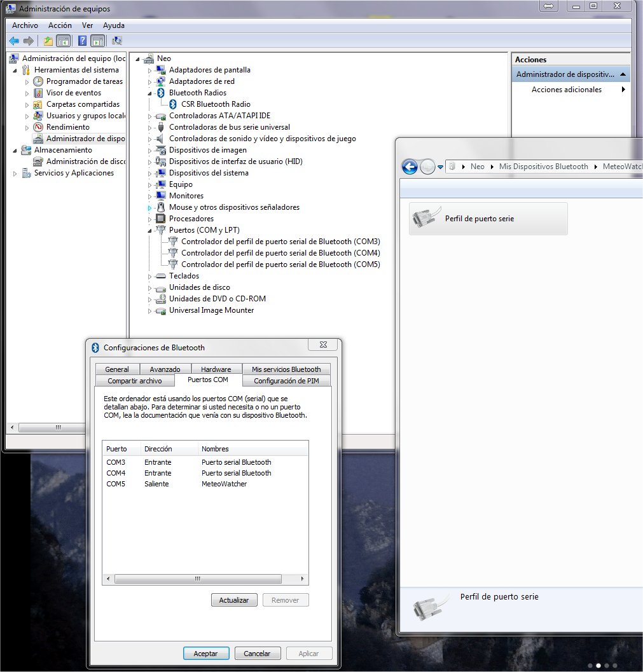Viewport: 643px width, 672px height.
Task: Collapse the Puertos (COM y LPT) node
Action: 151,230
